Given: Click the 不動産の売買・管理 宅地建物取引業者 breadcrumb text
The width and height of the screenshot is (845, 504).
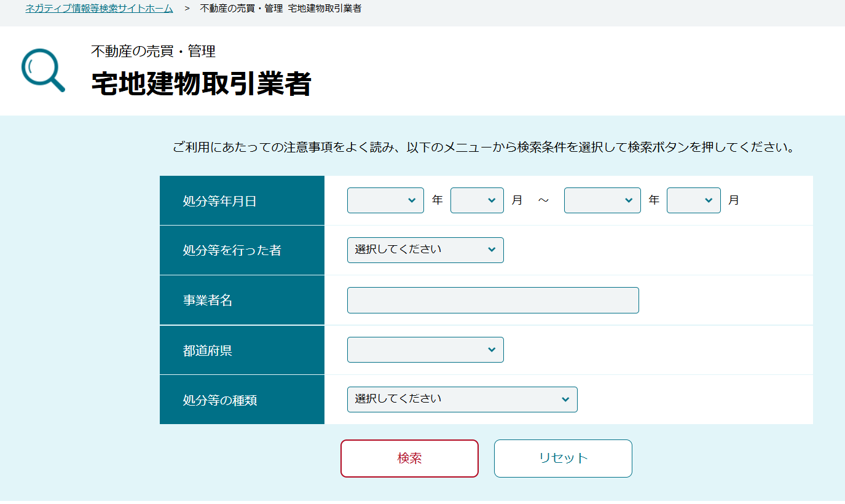Looking at the screenshot, I should 280,9.
